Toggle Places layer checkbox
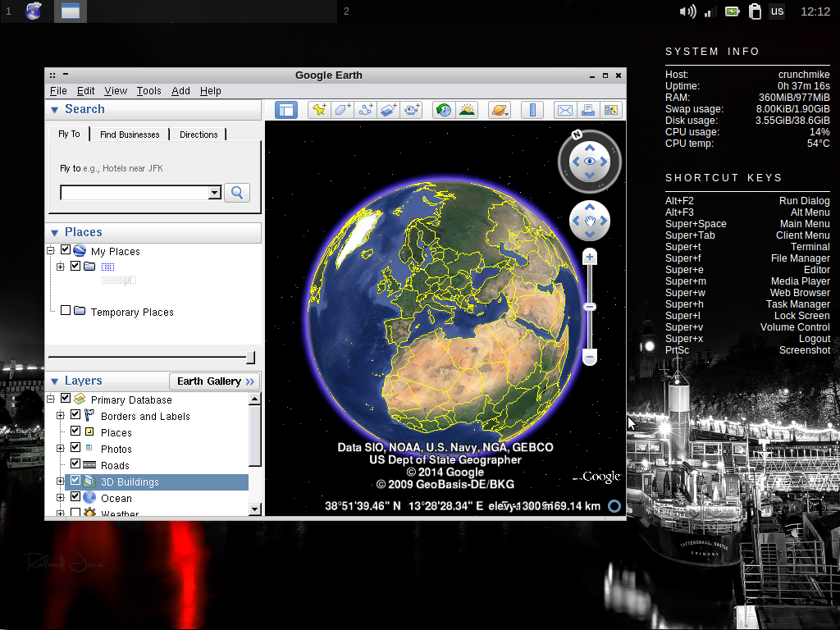Screen dimensions: 840x630 pyautogui.click(x=75, y=431)
